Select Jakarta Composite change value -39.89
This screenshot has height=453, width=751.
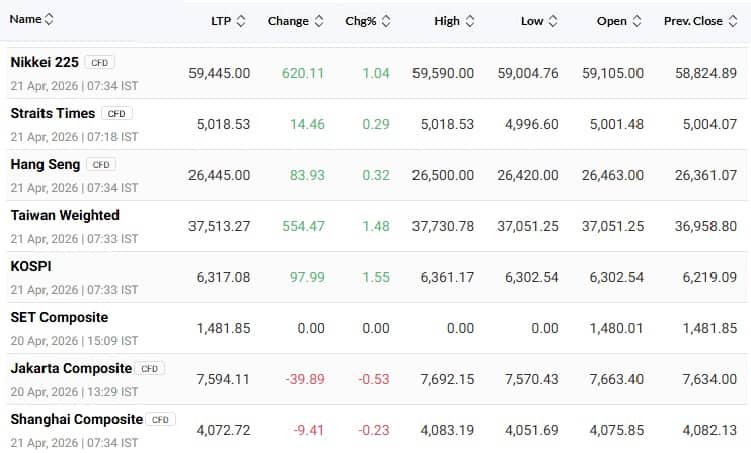tap(305, 379)
